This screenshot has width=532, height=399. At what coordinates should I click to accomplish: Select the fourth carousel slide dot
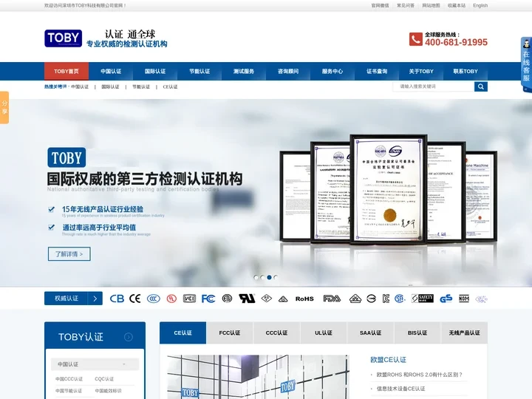point(276,278)
